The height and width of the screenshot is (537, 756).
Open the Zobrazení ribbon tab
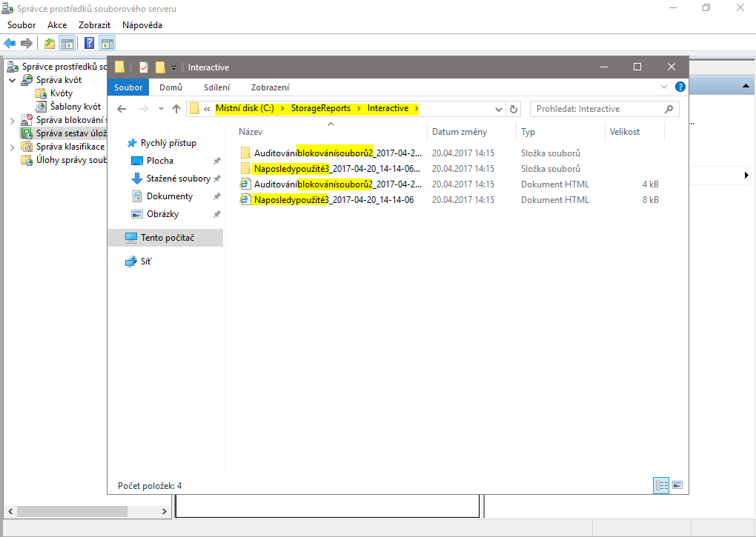(270, 87)
